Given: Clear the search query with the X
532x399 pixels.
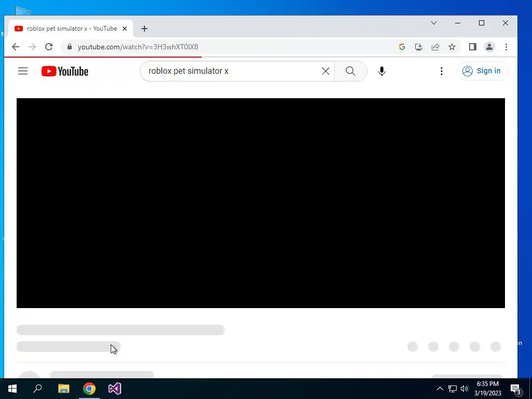Looking at the screenshot, I should tap(325, 71).
